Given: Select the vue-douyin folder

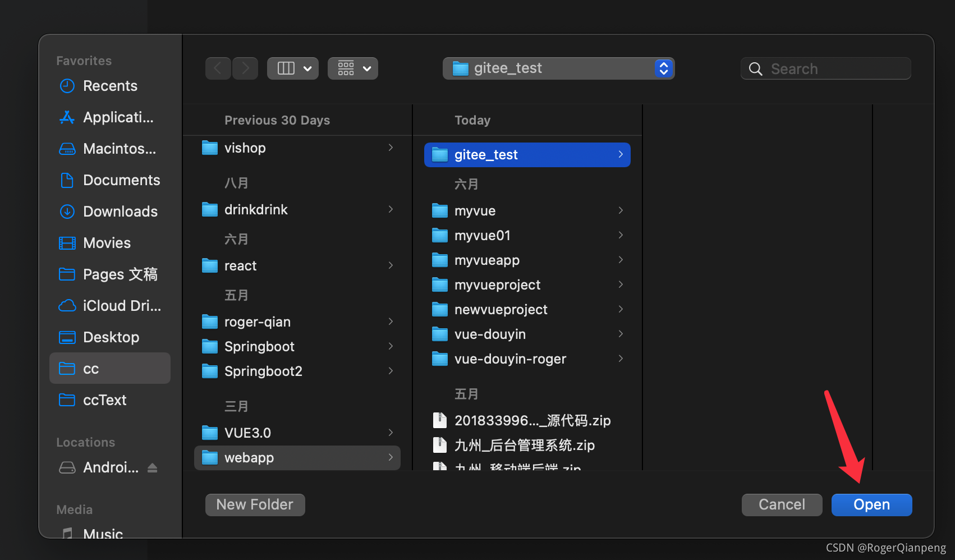Looking at the screenshot, I should [x=527, y=334].
